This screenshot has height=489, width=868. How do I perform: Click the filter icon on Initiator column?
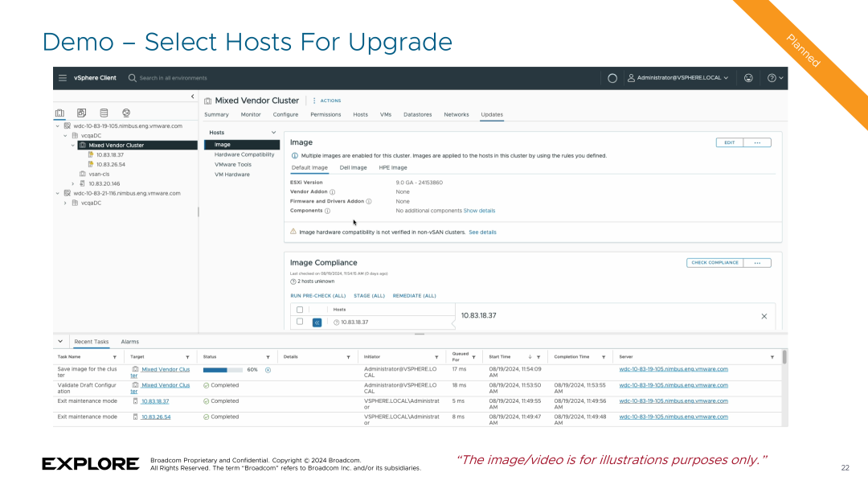(x=436, y=357)
